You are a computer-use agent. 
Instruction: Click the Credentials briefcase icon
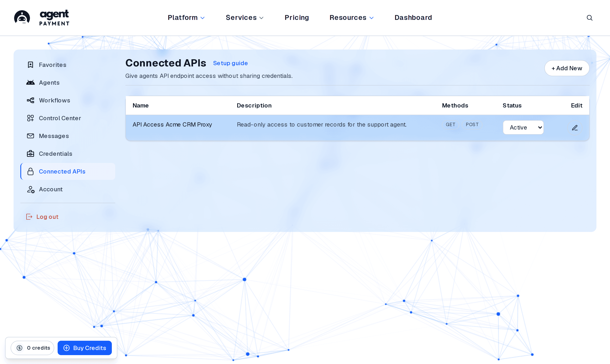[x=30, y=154]
